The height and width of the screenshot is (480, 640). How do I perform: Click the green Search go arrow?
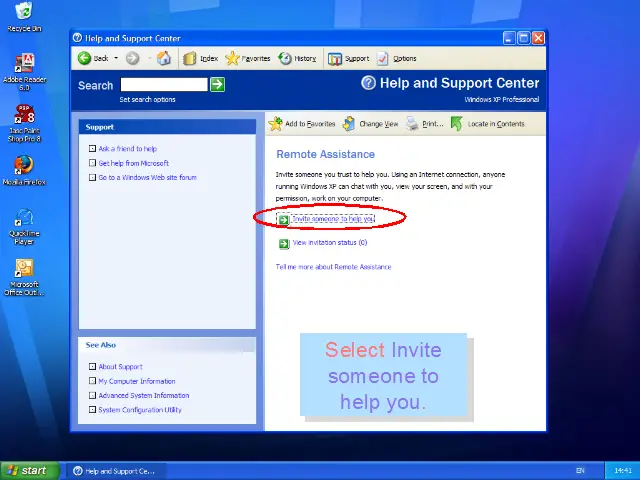(x=217, y=85)
